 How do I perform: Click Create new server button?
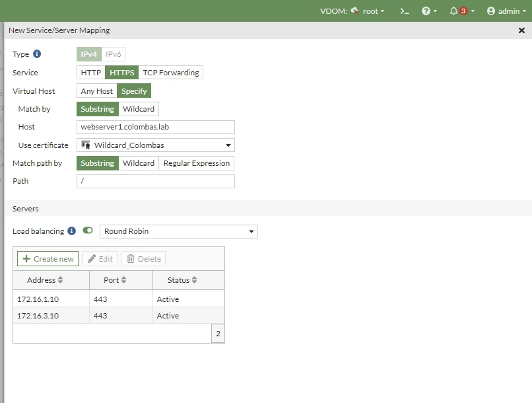click(48, 259)
